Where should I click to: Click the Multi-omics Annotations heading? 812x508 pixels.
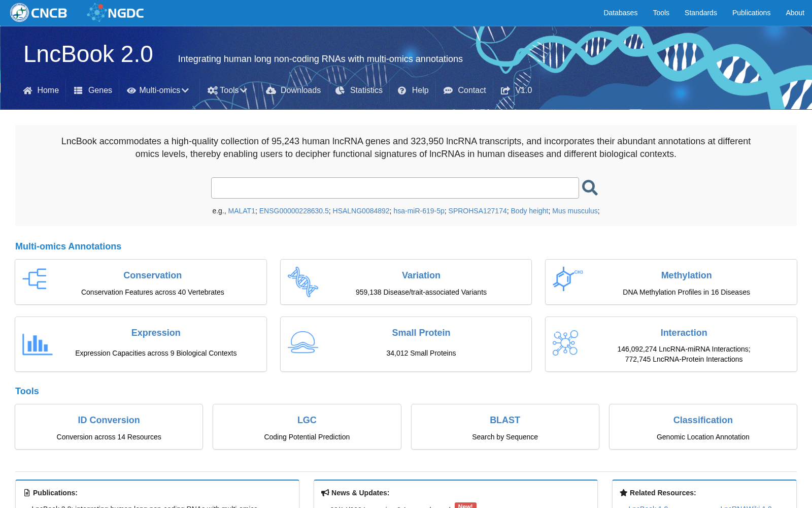(x=68, y=246)
